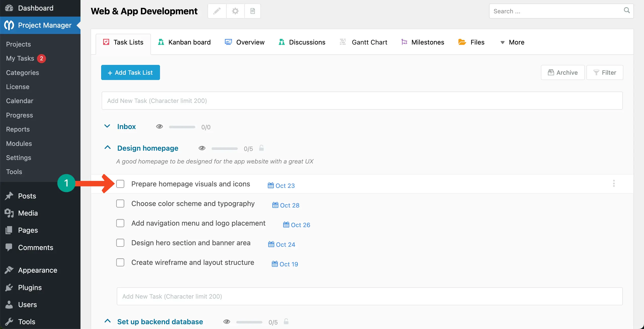
Task: Expand the Inbox task list chevron
Action: click(107, 126)
